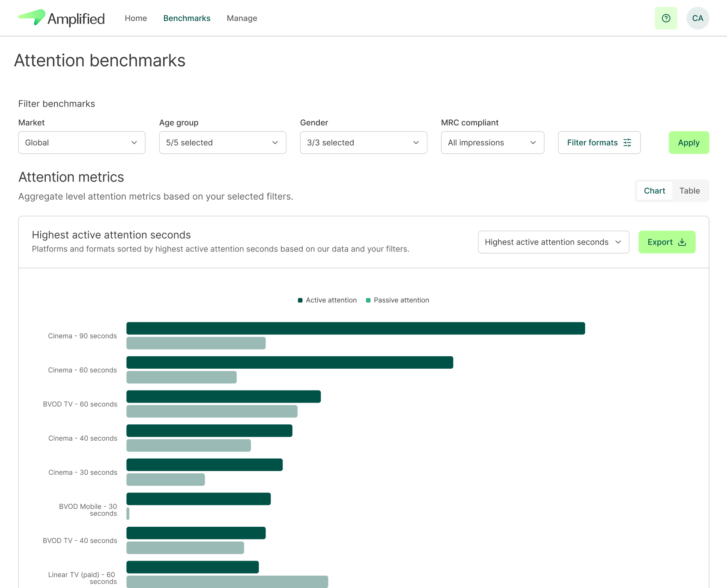This screenshot has height=588, width=727.
Task: Click the Gender dropdown chevron
Action: [x=416, y=143]
